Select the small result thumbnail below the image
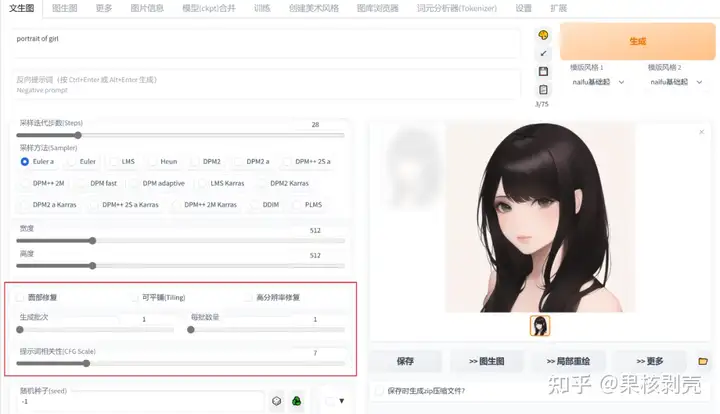Screen dimensions: 720x414 540,325
